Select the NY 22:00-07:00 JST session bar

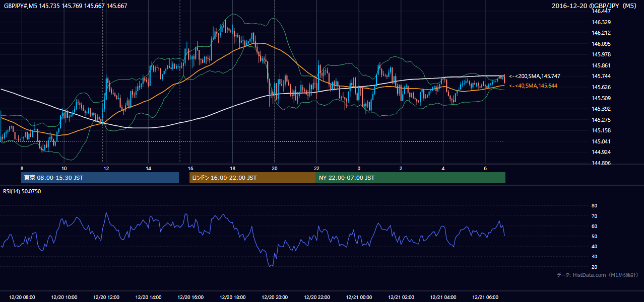(411, 178)
